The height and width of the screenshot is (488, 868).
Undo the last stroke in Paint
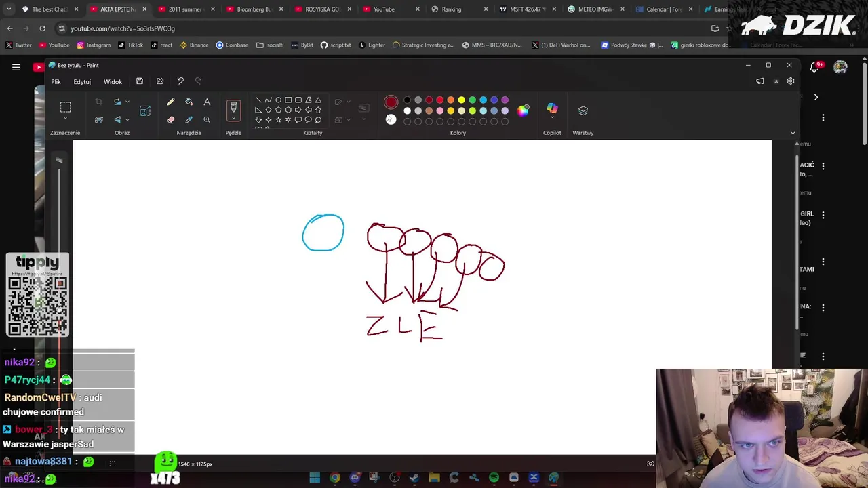coord(180,81)
